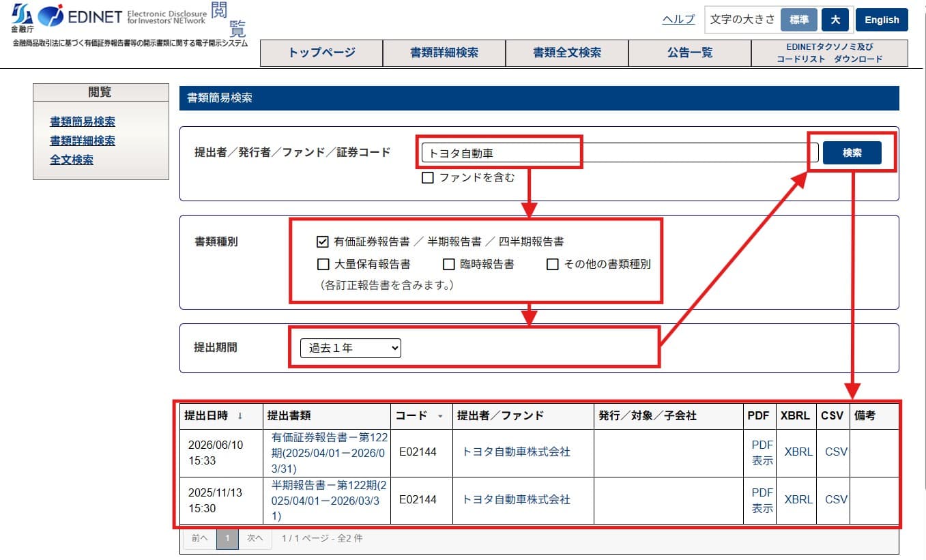
Task: Toggle the ファンドを含む checkbox
Action: coord(428,178)
